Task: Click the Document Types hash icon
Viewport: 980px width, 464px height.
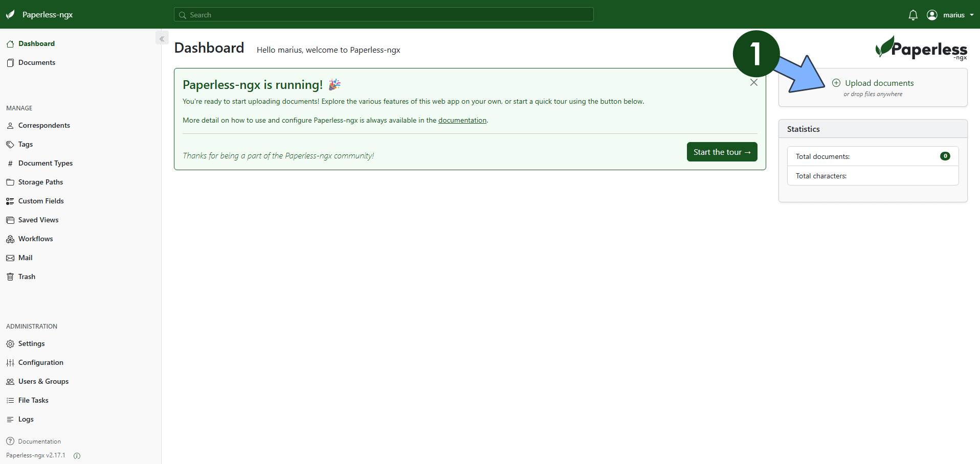Action: [10, 164]
